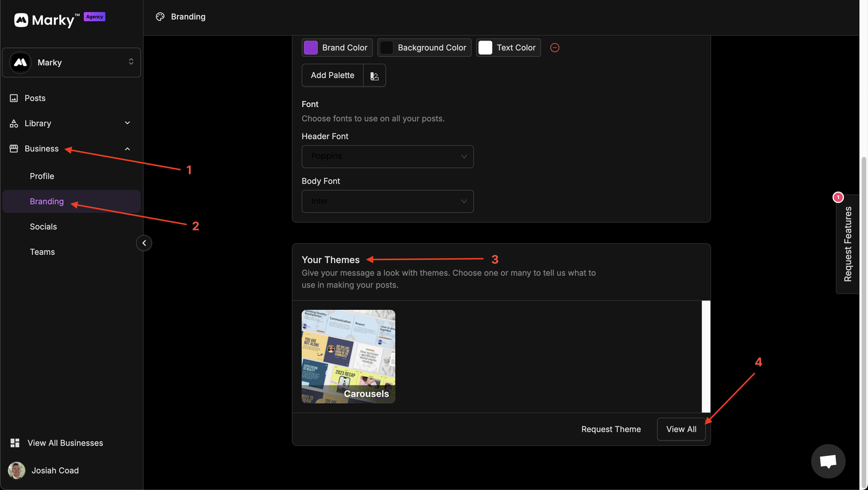868x490 pixels.
Task: Open the Header Font dropdown
Action: pyautogui.click(x=387, y=157)
